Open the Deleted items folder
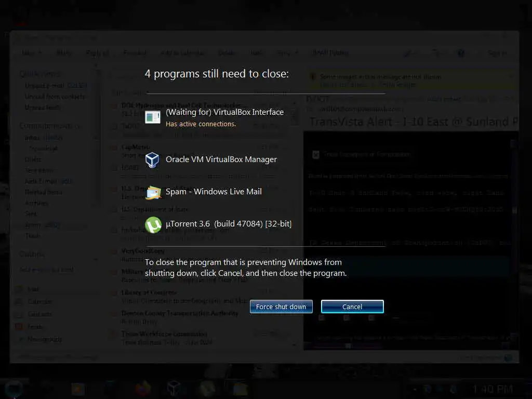532x399 pixels. pos(44,192)
